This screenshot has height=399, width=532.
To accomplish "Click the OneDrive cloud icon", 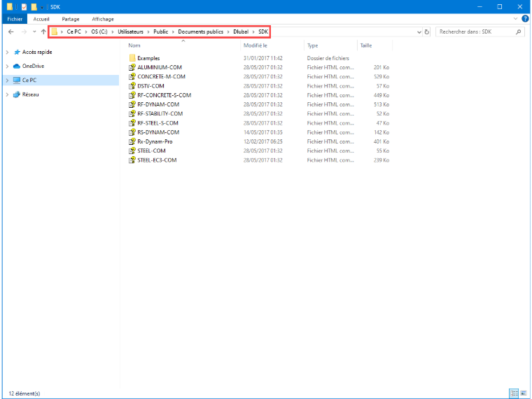I will pyautogui.click(x=17, y=66).
